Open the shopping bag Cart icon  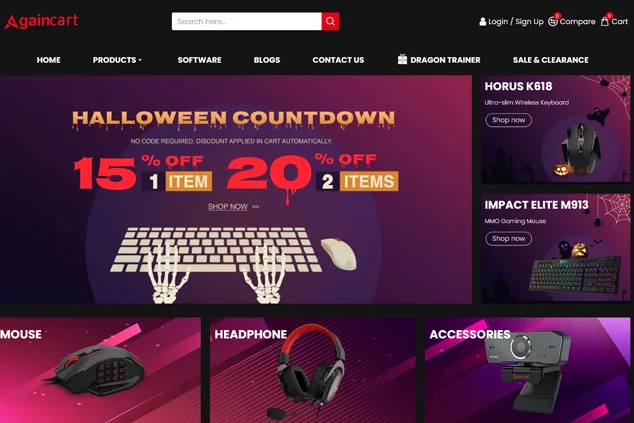pyautogui.click(x=604, y=21)
